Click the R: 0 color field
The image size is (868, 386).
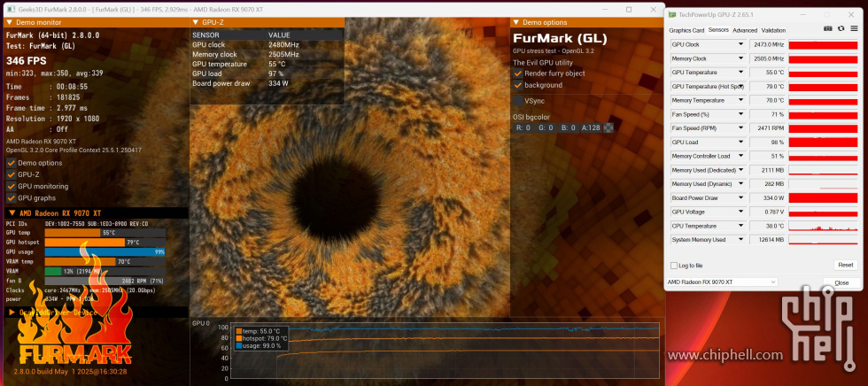(x=523, y=127)
